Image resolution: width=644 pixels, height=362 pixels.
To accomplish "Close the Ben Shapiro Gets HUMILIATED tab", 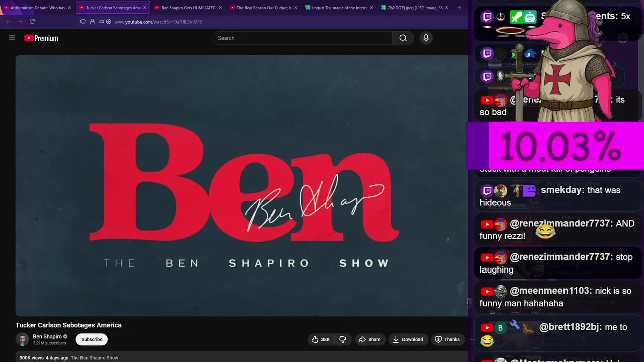I will [x=220, y=8].
